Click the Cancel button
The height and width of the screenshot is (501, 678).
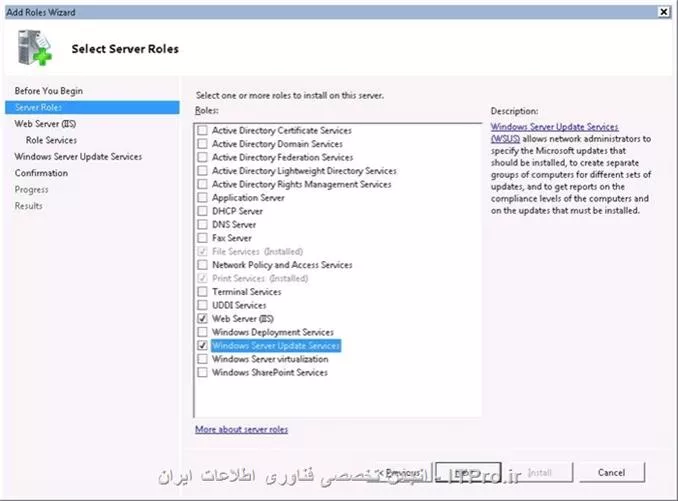pos(611,472)
